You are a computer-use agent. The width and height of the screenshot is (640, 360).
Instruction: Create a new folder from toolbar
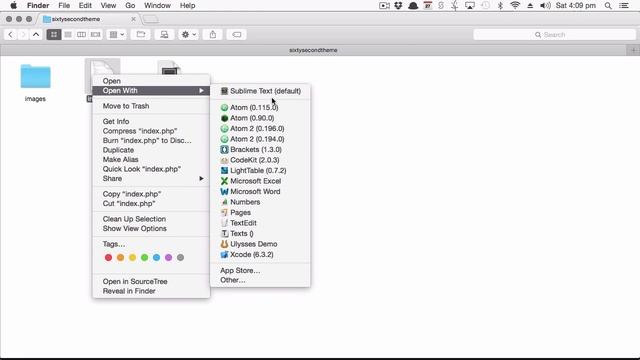point(141,35)
